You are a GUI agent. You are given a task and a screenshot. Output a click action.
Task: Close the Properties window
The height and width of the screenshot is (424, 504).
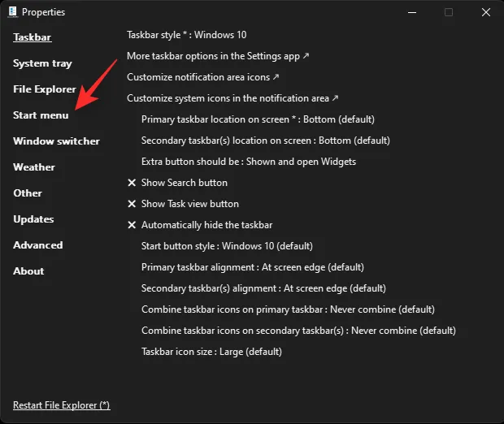pos(486,12)
